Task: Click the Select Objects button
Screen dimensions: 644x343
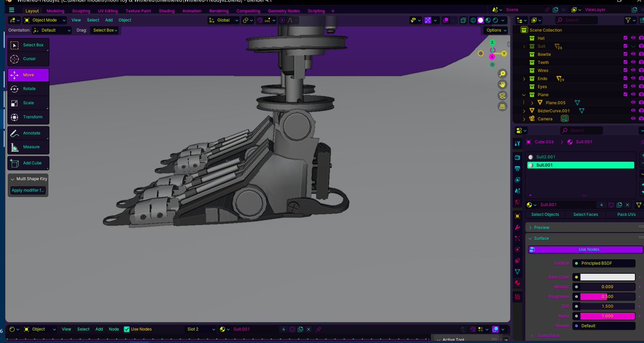Action: point(545,215)
